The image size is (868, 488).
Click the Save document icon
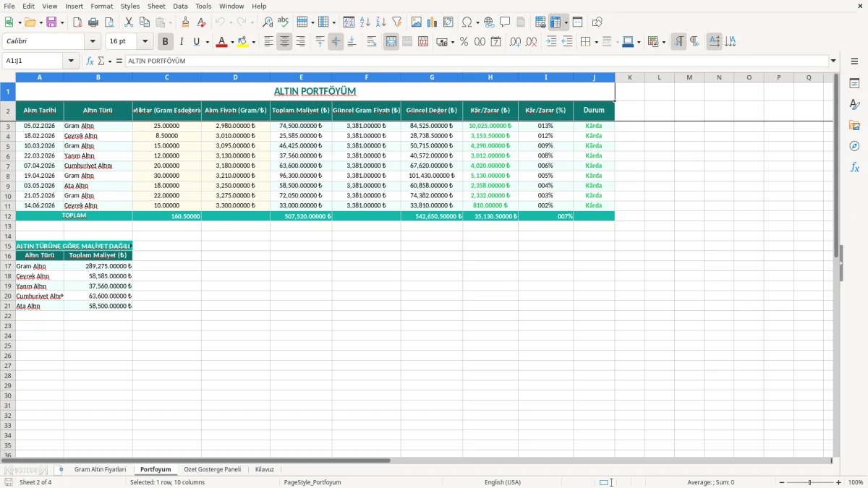[x=51, y=22]
